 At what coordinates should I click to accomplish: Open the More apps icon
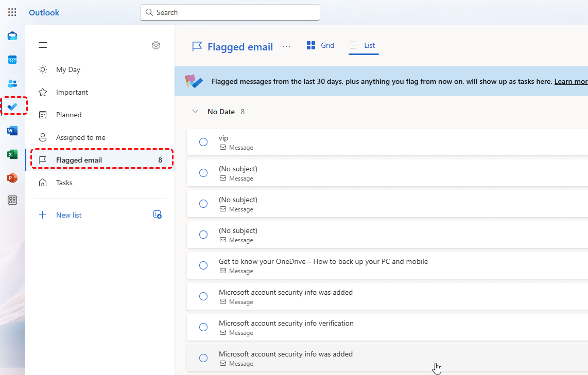point(12,201)
